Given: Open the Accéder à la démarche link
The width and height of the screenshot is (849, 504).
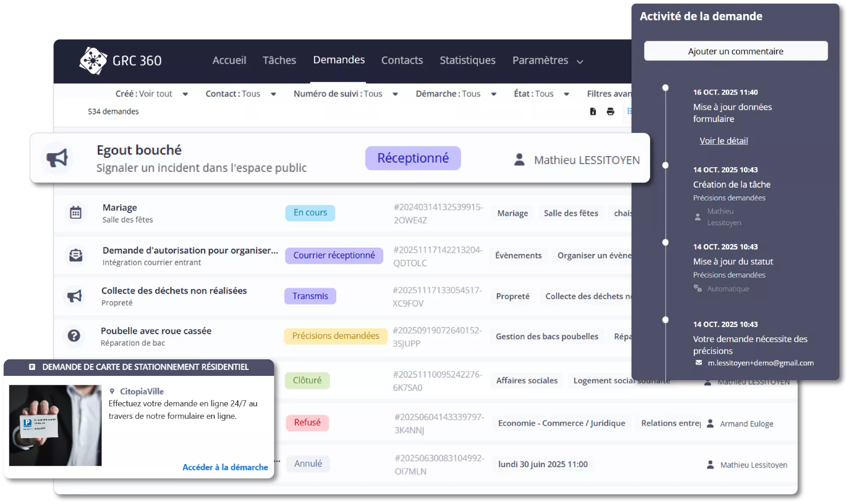Looking at the screenshot, I should click(x=225, y=467).
